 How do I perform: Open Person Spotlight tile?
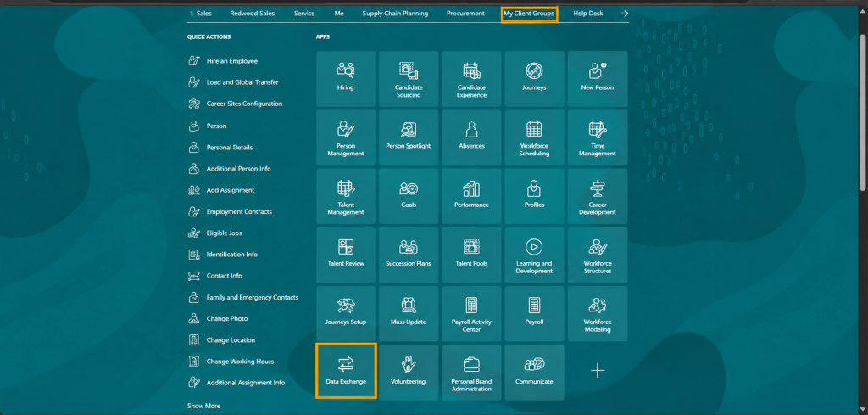pyautogui.click(x=409, y=137)
